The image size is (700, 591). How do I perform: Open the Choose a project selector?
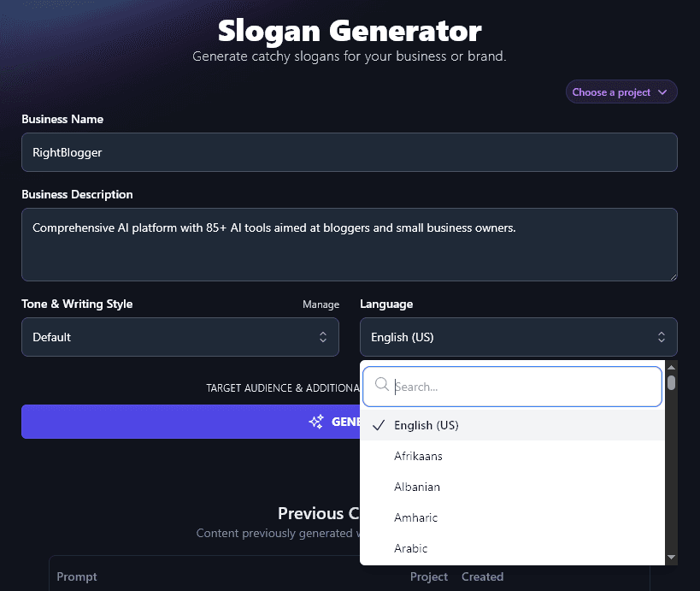621,92
